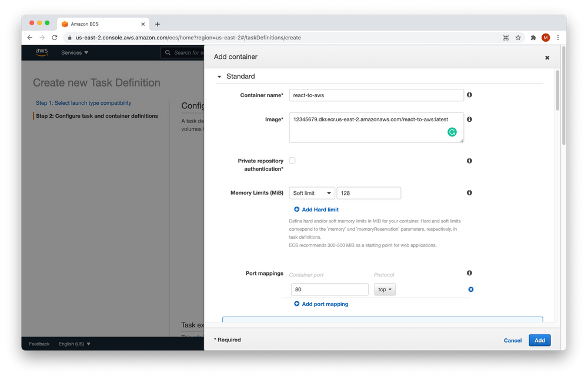Image resolution: width=588 pixels, height=379 pixels.
Task: Remove the port 80 mapping row
Action: click(x=470, y=290)
